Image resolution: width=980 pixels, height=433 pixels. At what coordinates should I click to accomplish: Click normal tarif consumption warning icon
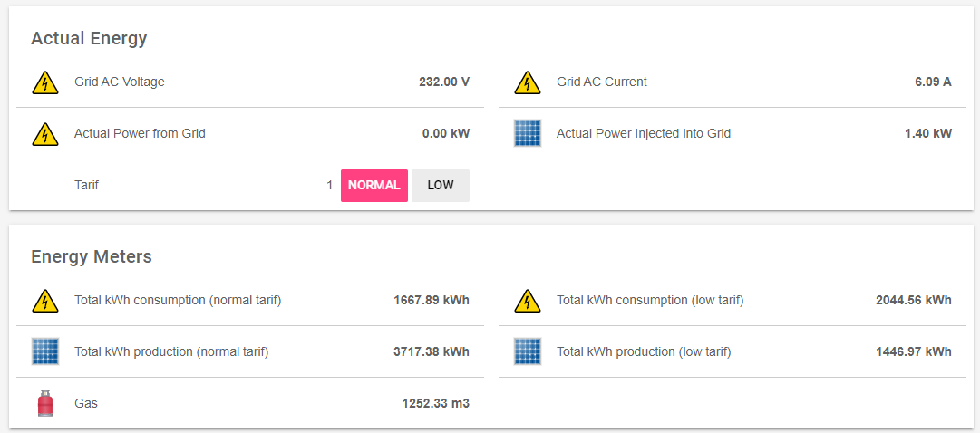pyautogui.click(x=45, y=301)
